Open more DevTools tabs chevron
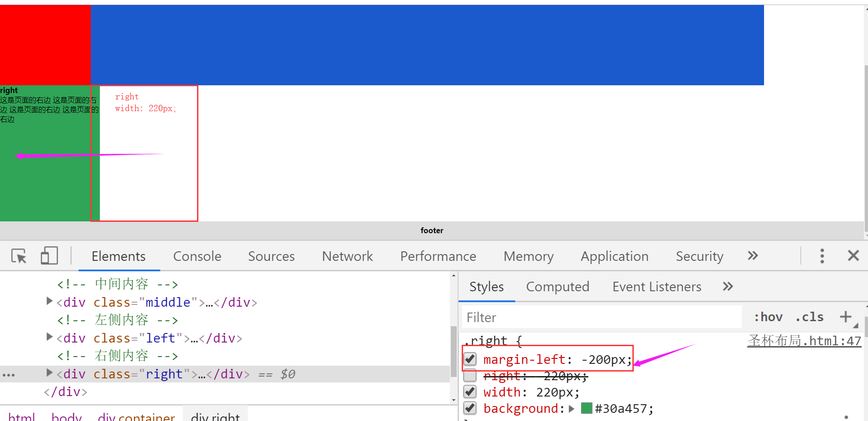Screen dimensions: 868x421 [753, 256]
